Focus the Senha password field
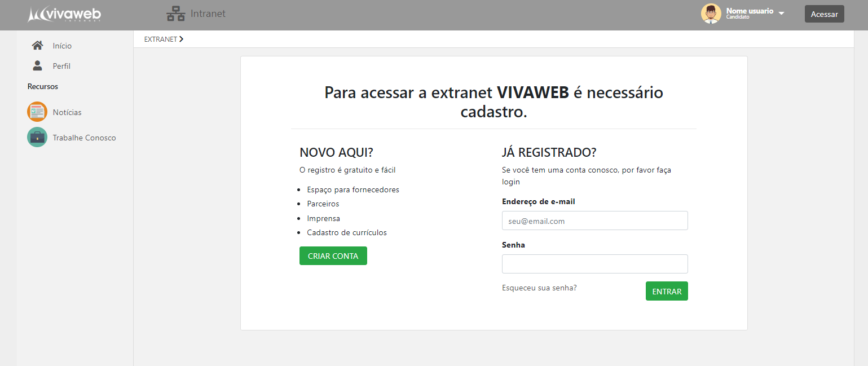This screenshot has height=366, width=868. pyautogui.click(x=594, y=264)
